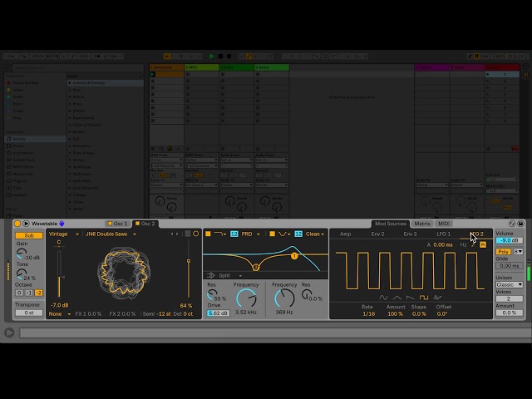Click the Drive 5.62 dB field
This screenshot has height=399, width=532.
tap(218, 313)
